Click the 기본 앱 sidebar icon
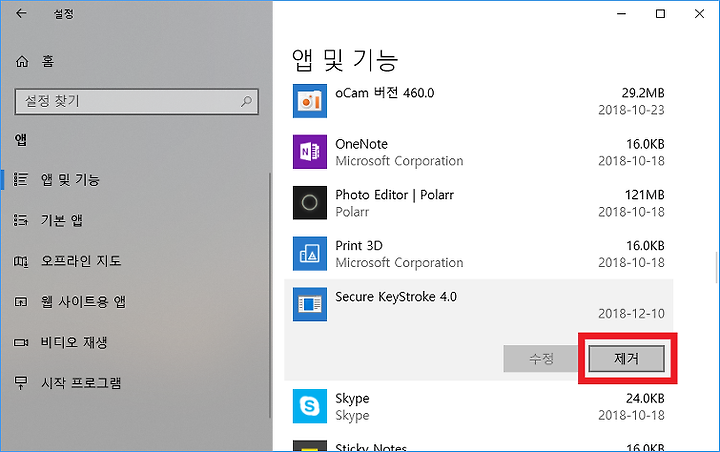 coord(21,220)
